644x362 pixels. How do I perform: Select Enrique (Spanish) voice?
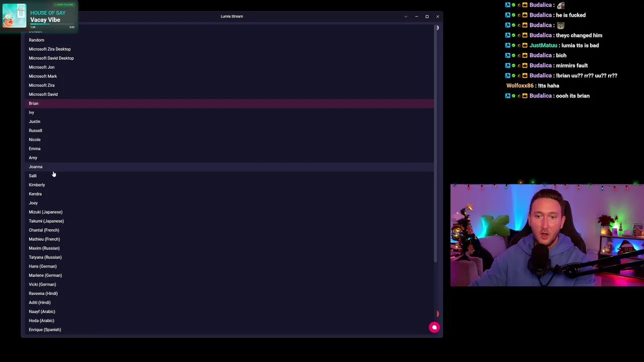pos(229,330)
